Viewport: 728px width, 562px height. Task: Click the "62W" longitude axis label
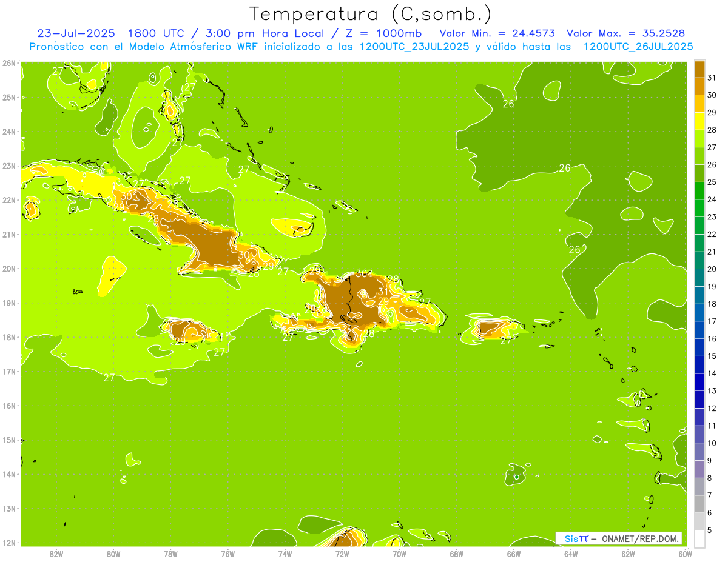628,554
